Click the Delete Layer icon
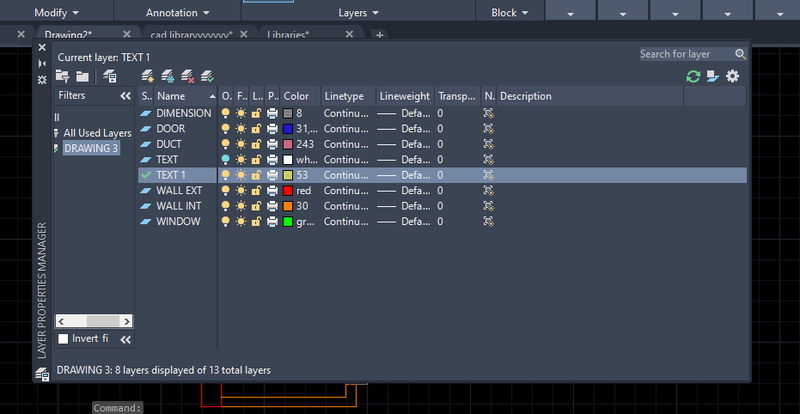The image size is (800, 414). pyautogui.click(x=187, y=77)
